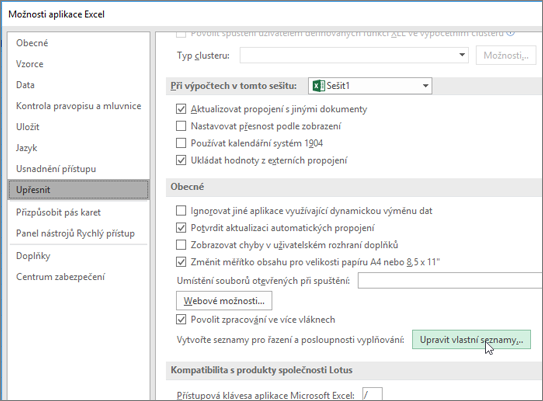Open Webové možnosti dialog
The image size is (543, 401).
tap(224, 301)
